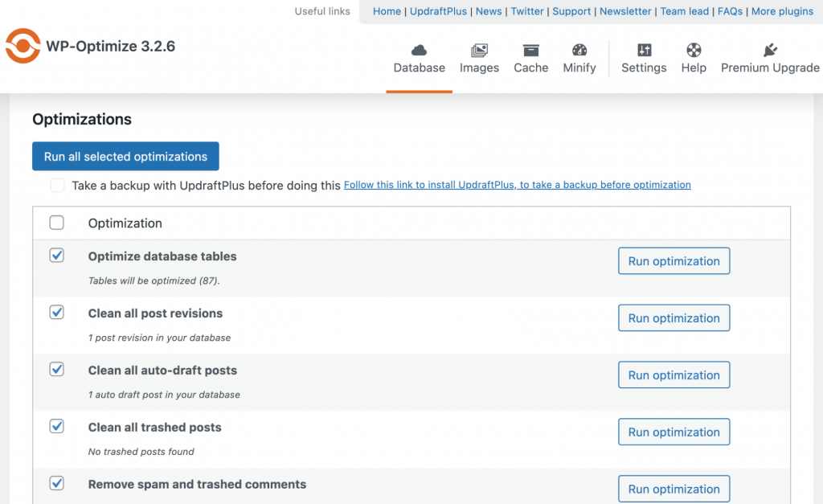Open the More plugins menu link
The image size is (823, 504).
tap(782, 10)
